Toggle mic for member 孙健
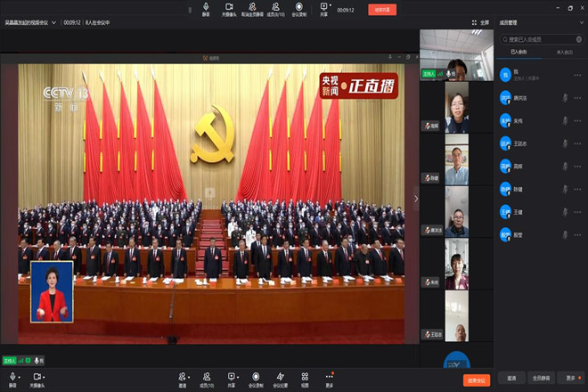 565,189
